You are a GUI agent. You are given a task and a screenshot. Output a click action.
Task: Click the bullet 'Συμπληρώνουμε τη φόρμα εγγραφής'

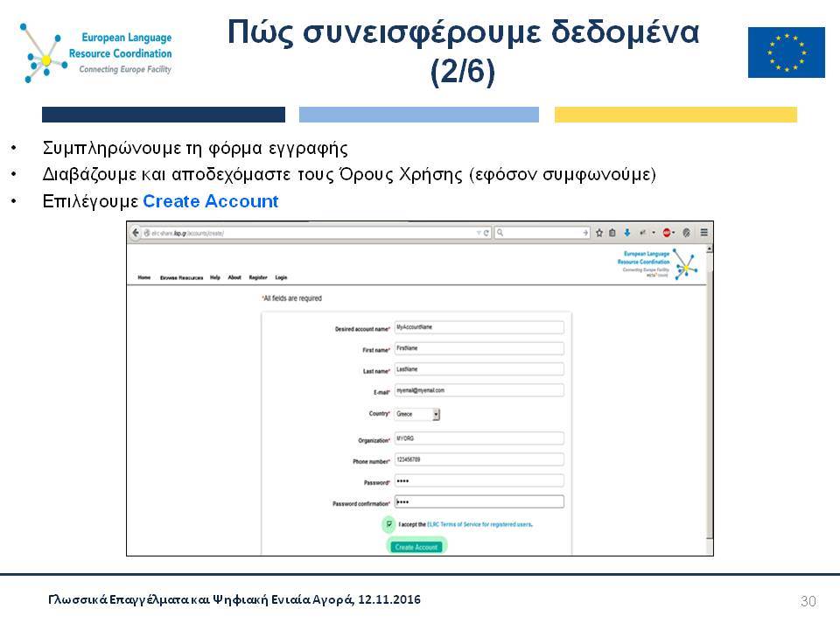195,148
